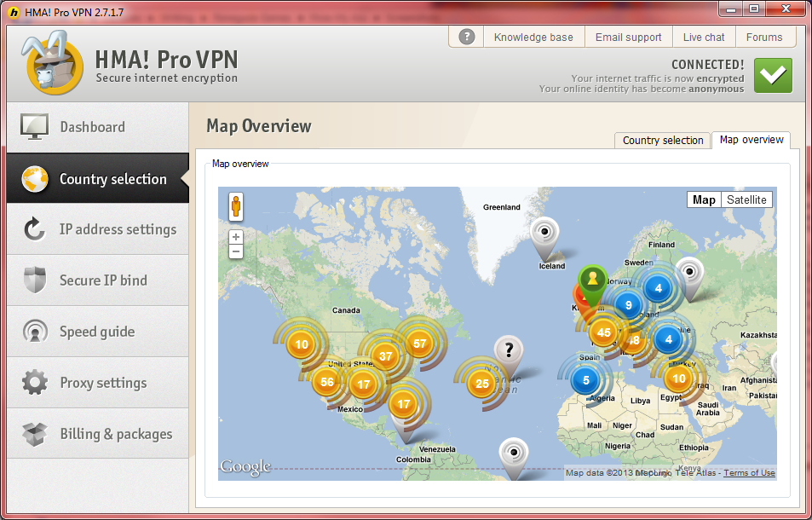
Task: Open Proxy settings
Action: [x=98, y=383]
